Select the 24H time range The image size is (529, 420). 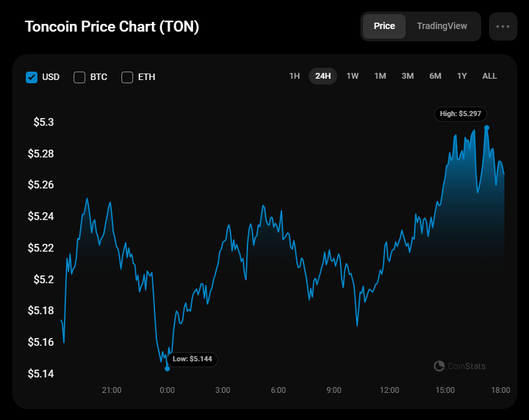pyautogui.click(x=323, y=76)
